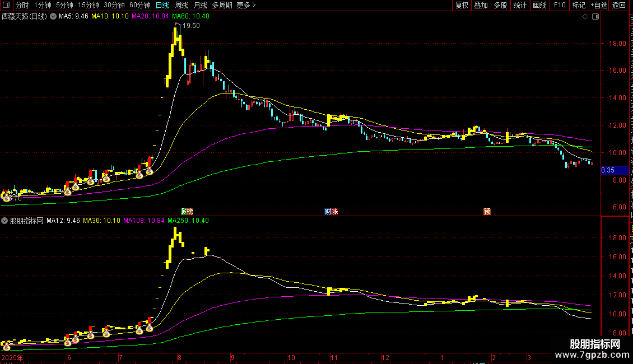Click the 预 forecast marker icon
Image resolution: width=633 pixels, height=364 pixels.
[x=487, y=211]
